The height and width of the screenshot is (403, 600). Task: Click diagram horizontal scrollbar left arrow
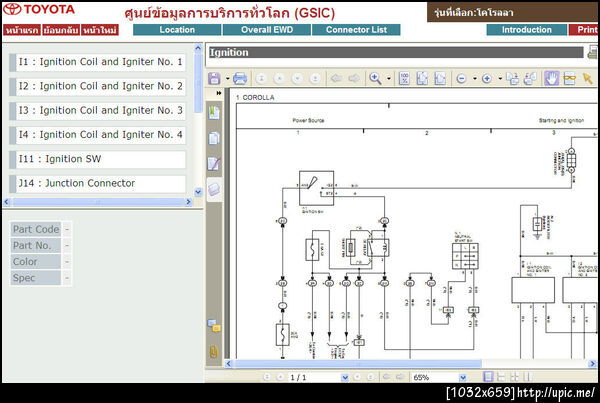tap(228, 364)
